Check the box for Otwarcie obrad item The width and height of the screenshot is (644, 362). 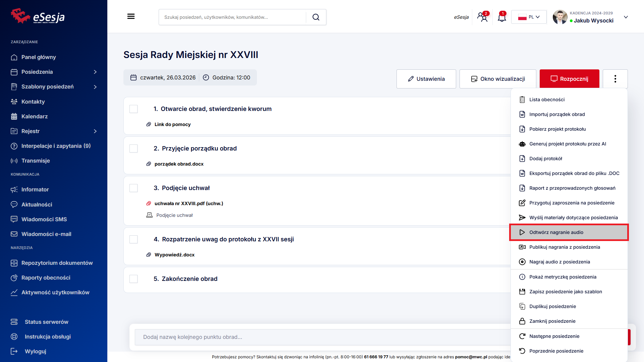coord(133,109)
